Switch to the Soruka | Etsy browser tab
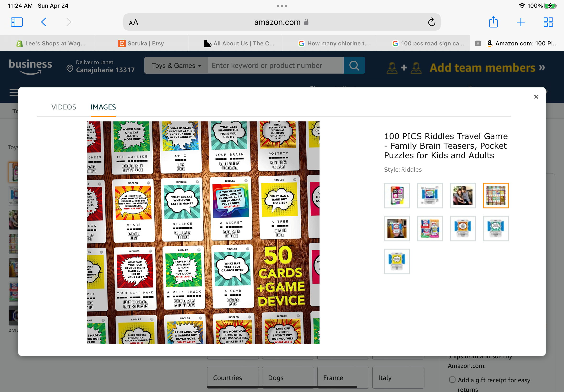Image resolution: width=564 pixels, height=392 pixels. click(141, 44)
